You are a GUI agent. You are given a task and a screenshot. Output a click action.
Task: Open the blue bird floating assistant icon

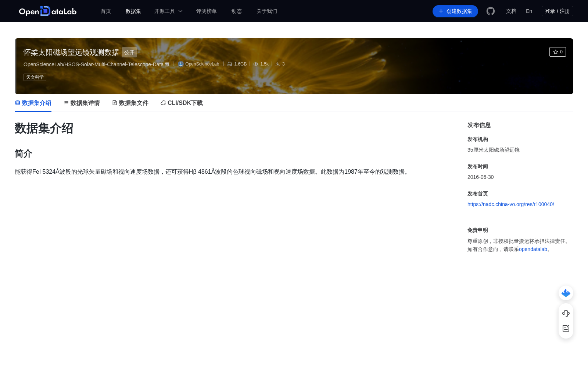pos(566,293)
